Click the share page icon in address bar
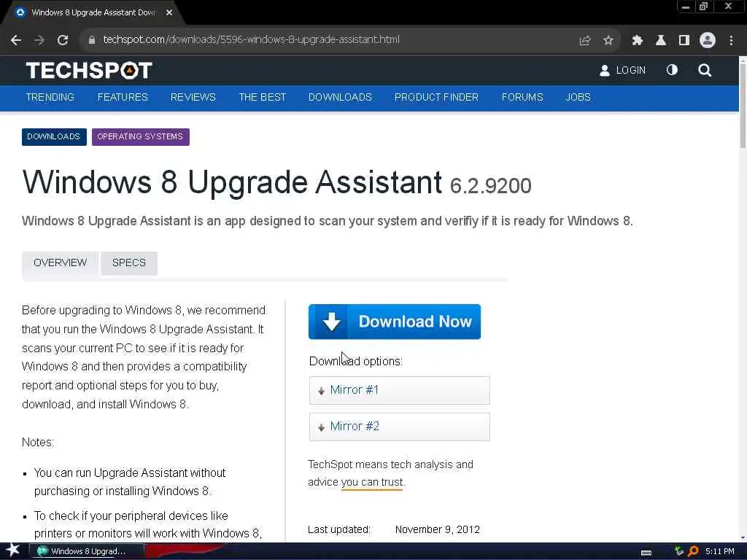 (584, 41)
